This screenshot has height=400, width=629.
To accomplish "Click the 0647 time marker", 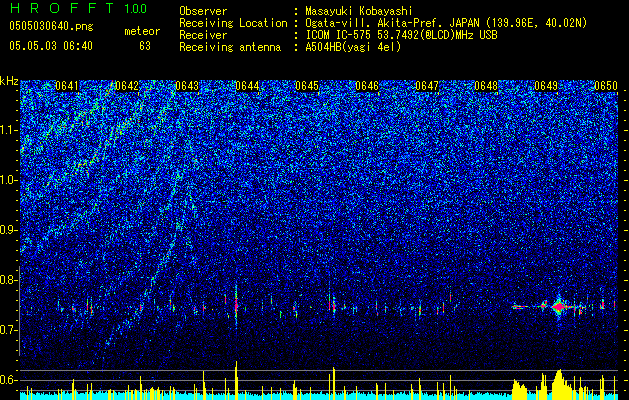I will pyautogui.click(x=427, y=86).
